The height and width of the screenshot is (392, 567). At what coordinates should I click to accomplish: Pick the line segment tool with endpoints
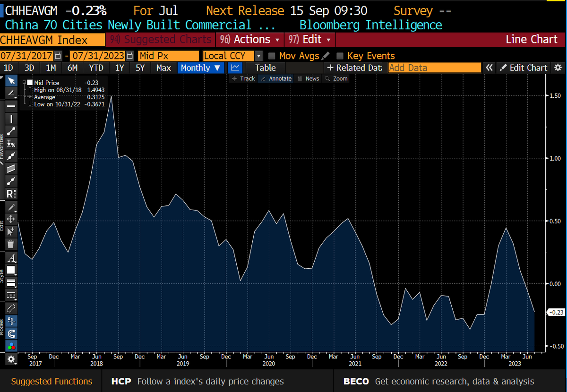pos(11,131)
